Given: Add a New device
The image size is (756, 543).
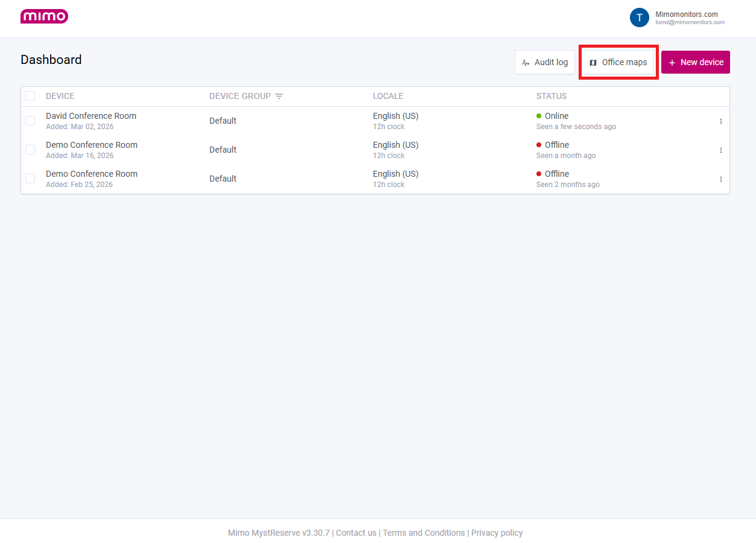Looking at the screenshot, I should [x=696, y=62].
